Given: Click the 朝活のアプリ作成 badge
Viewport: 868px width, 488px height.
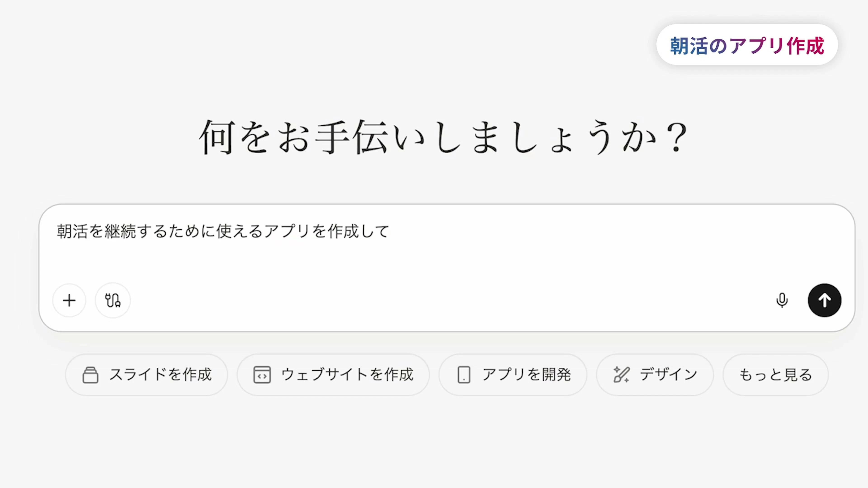Looking at the screenshot, I should (747, 45).
